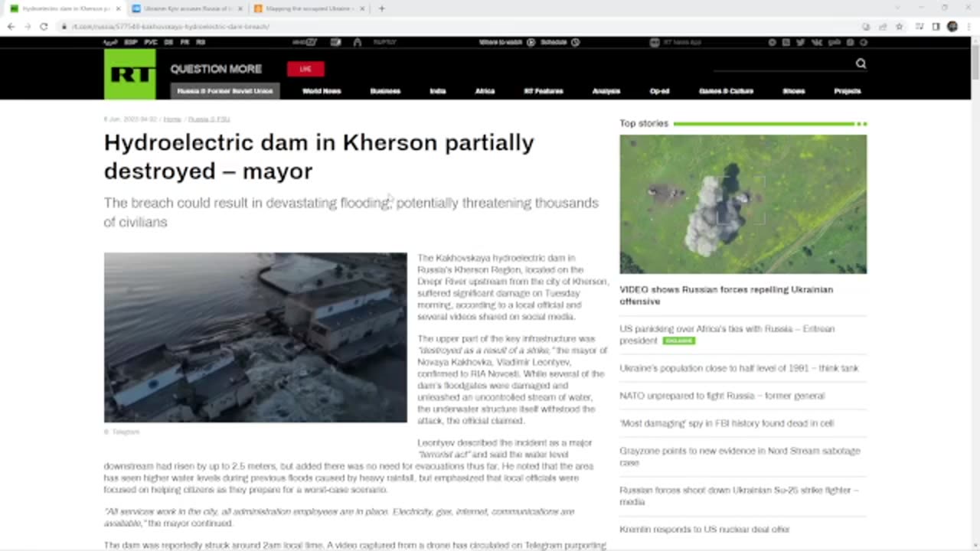Viewport: 980px width, 551px height.
Task: Open a new browser tab with plus
Action: tap(381, 8)
